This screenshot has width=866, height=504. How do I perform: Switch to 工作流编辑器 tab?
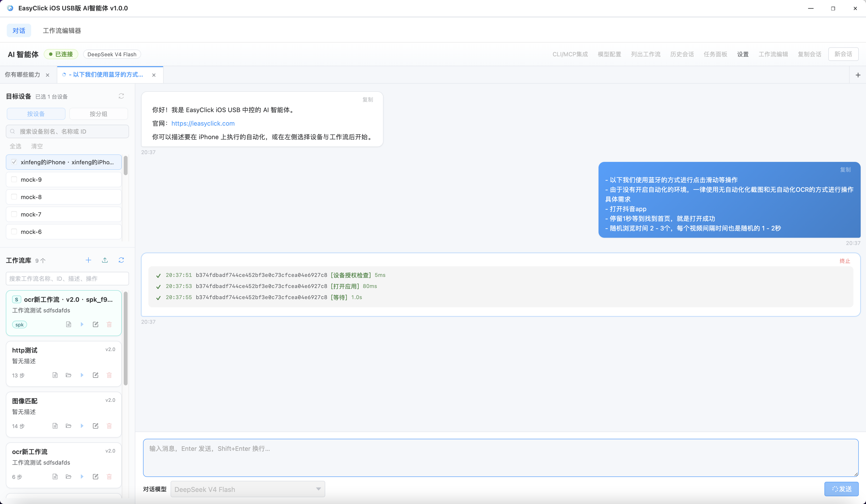[62, 31]
